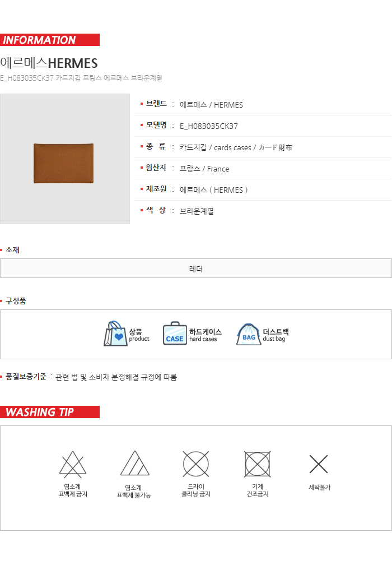Click the brown card wallet product thumbnail
The height and width of the screenshot is (579, 392).
point(65,159)
